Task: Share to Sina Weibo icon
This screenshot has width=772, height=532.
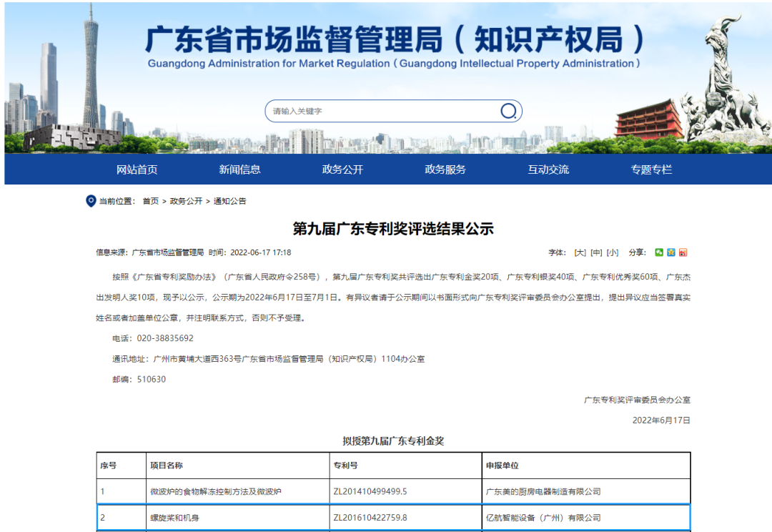Action: click(683, 252)
